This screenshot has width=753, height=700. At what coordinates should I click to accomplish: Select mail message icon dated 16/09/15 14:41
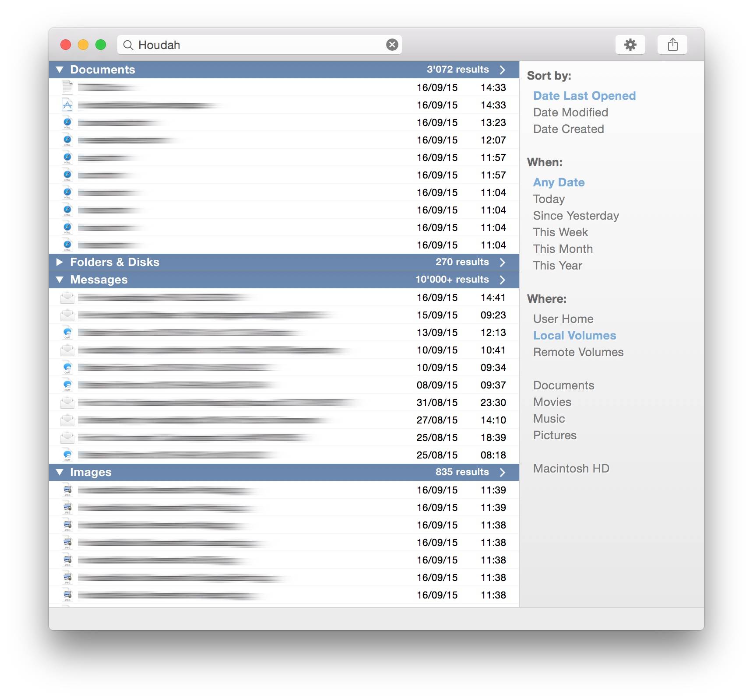click(67, 297)
